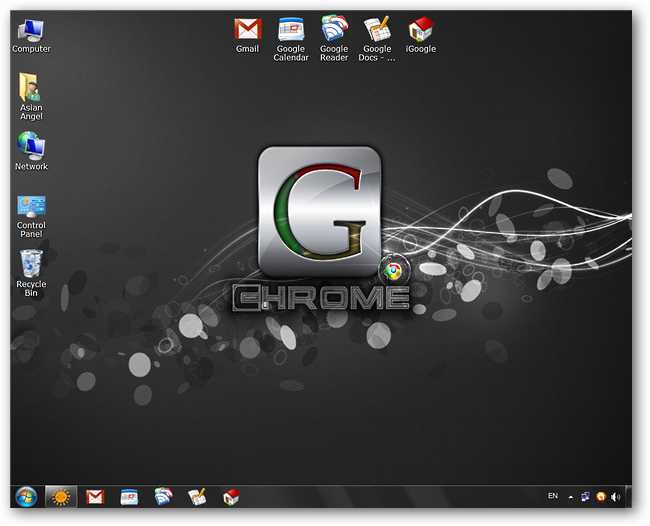Open Google Docs from the taskbar
Image resolution: width=650 pixels, height=526 pixels.
pyautogui.click(x=197, y=497)
